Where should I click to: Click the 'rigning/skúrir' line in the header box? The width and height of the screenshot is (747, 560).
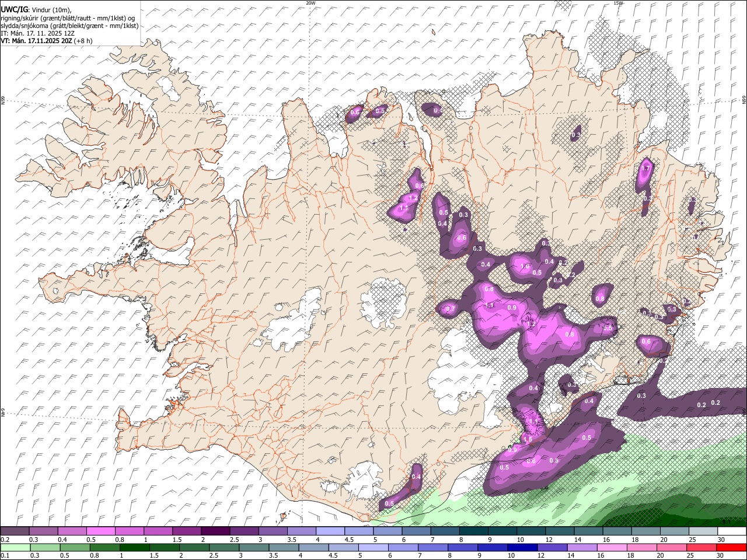[68, 17]
